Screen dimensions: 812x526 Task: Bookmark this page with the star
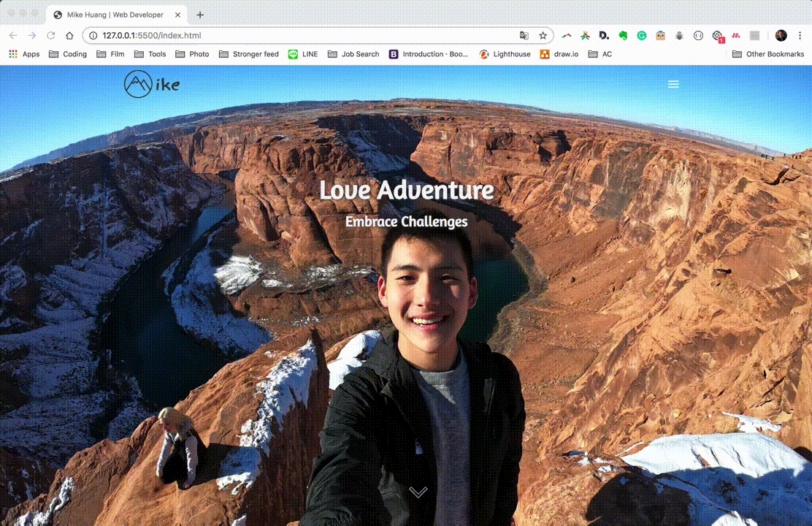(x=543, y=35)
